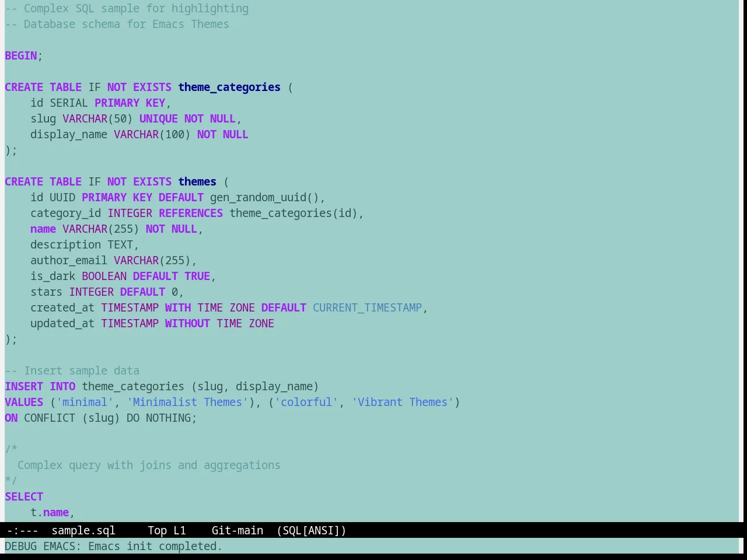Viewport: 747px width, 560px height.
Task: Click the CONFLICT word after ON
Action: pyautogui.click(x=50, y=418)
